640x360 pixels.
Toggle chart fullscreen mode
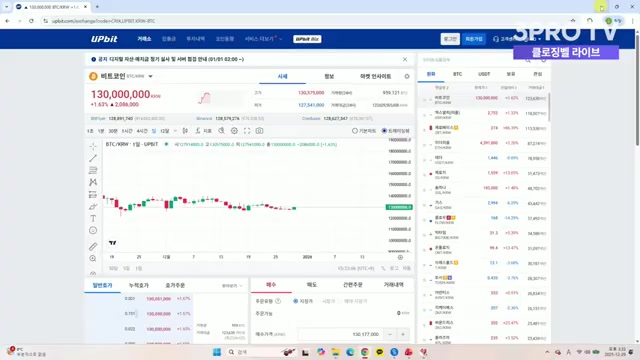pos(247,131)
